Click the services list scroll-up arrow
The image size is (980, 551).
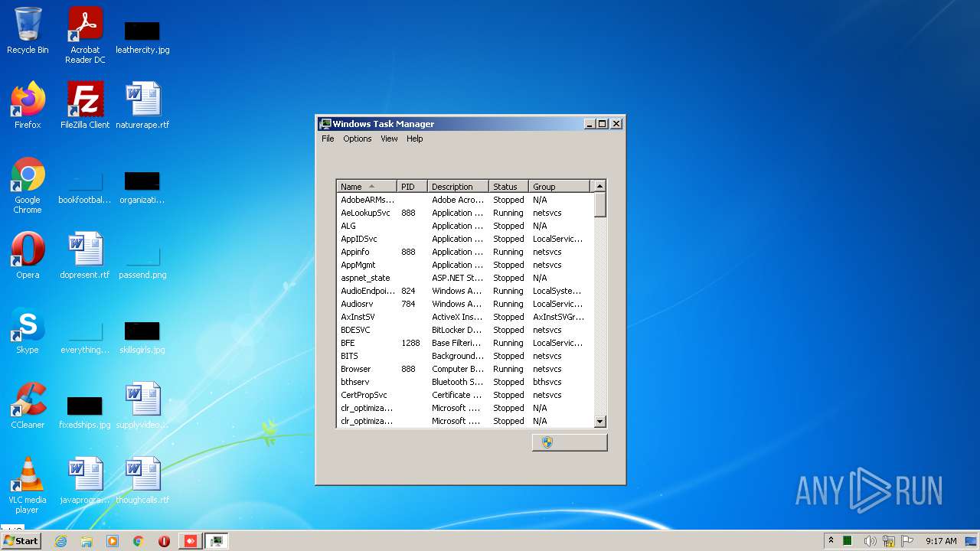click(x=600, y=186)
